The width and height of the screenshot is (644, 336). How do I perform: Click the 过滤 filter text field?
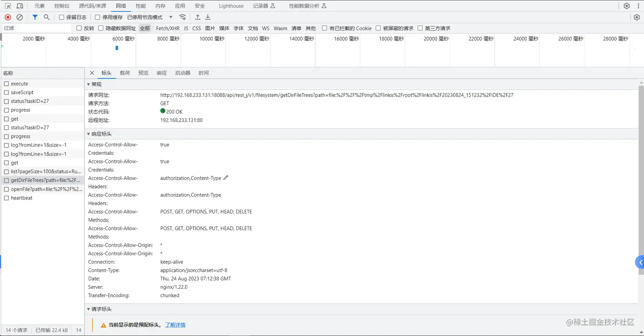[x=37, y=28]
